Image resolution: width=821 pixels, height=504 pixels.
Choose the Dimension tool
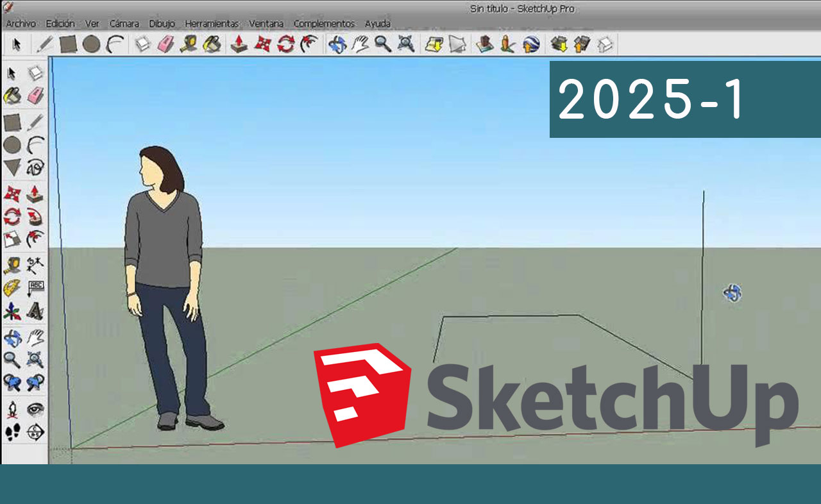tap(36, 263)
